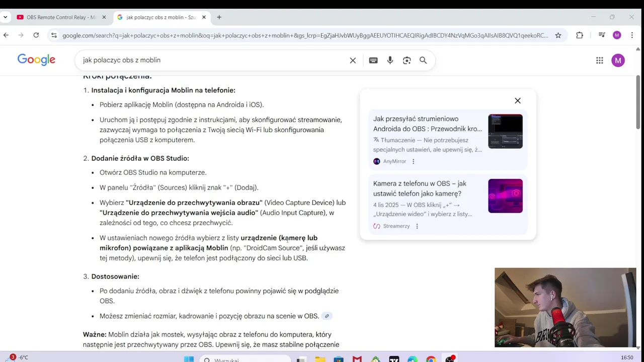Click the URL address bar
Image resolution: width=644 pixels, height=362 pixels.
(x=305, y=35)
